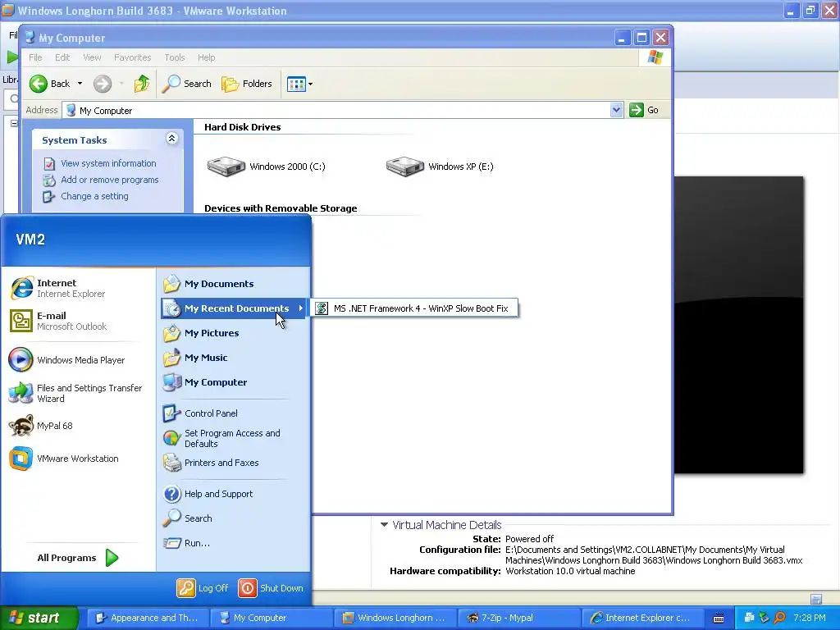
Task: Expand All Programs menu
Action: point(78,558)
